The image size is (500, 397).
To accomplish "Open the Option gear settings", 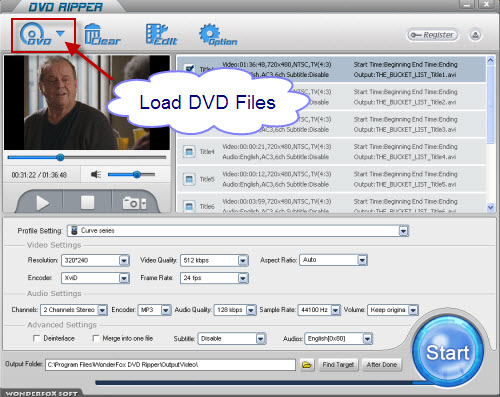I will pos(218,34).
